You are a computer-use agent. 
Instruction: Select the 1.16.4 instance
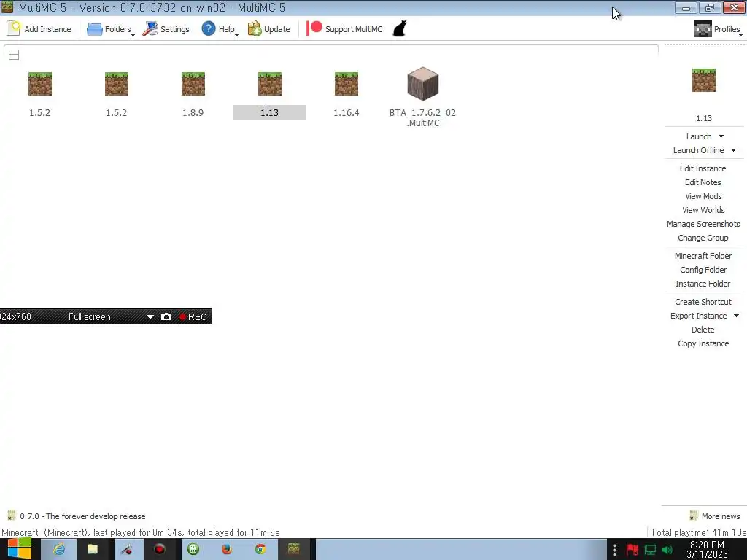point(347,94)
